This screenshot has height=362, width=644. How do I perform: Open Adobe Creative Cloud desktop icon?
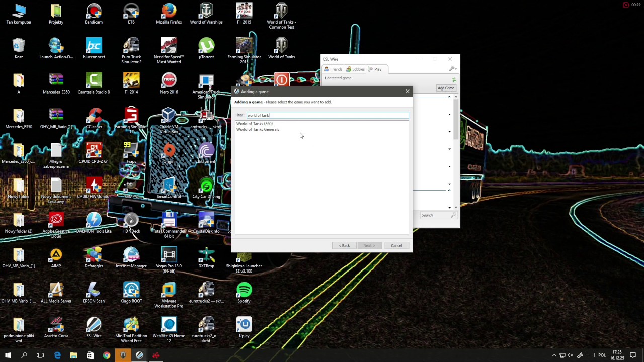(56, 225)
